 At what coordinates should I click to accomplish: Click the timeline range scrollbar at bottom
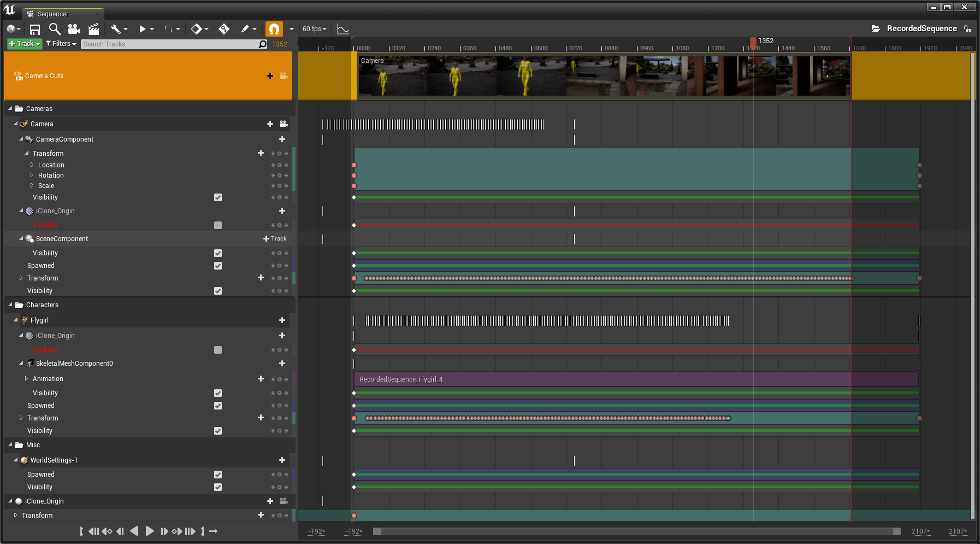[x=636, y=531]
